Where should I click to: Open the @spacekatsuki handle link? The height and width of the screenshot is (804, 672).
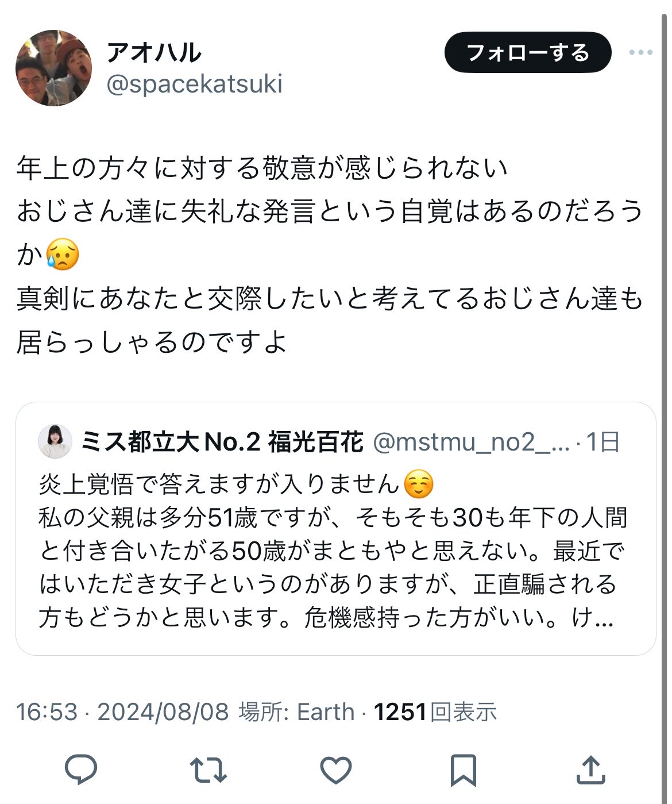pos(195,84)
